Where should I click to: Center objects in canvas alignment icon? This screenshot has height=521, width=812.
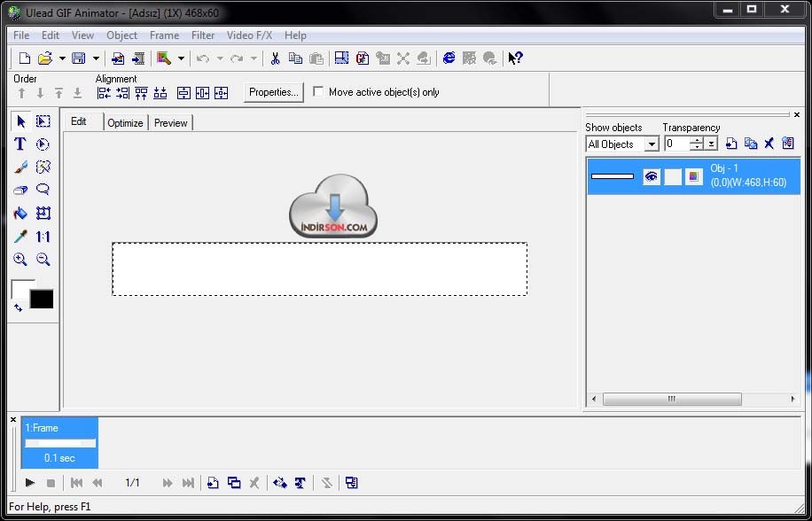pos(221,93)
